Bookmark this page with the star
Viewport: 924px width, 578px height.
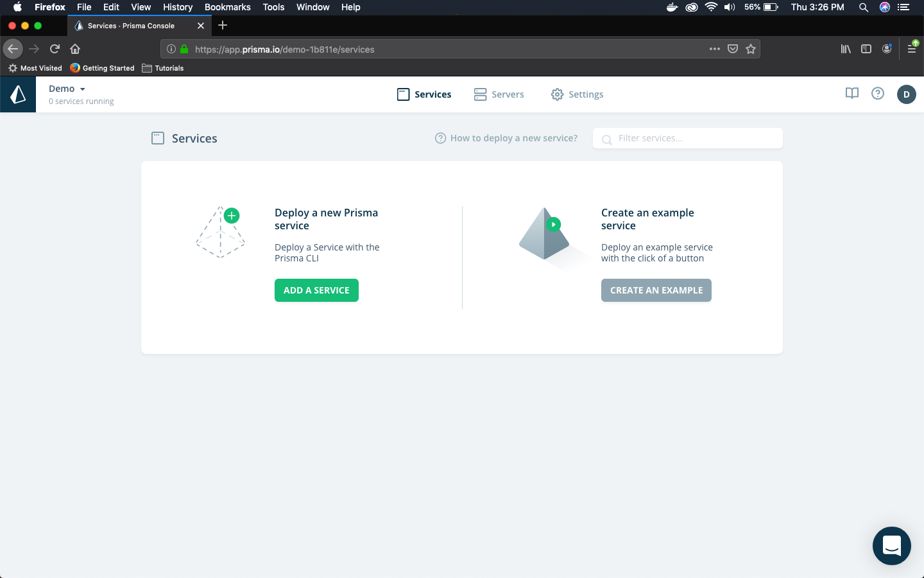(751, 49)
